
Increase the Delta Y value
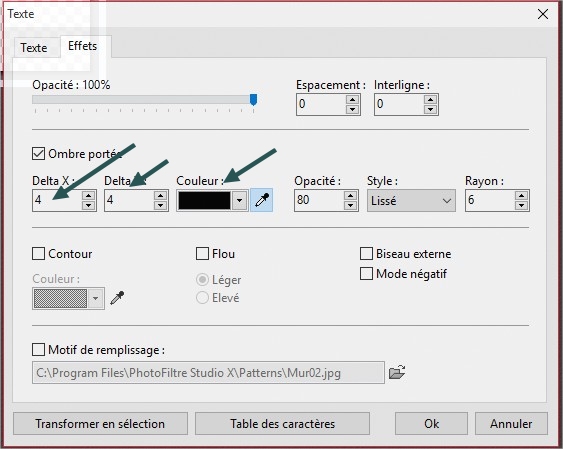pyautogui.click(x=160, y=195)
